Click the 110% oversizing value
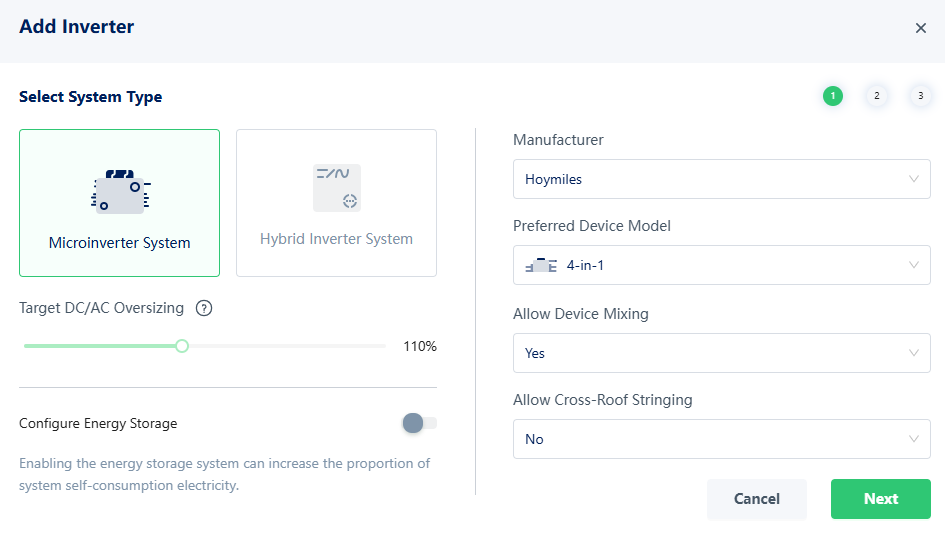Viewport: 945px width, 538px height. coord(420,346)
